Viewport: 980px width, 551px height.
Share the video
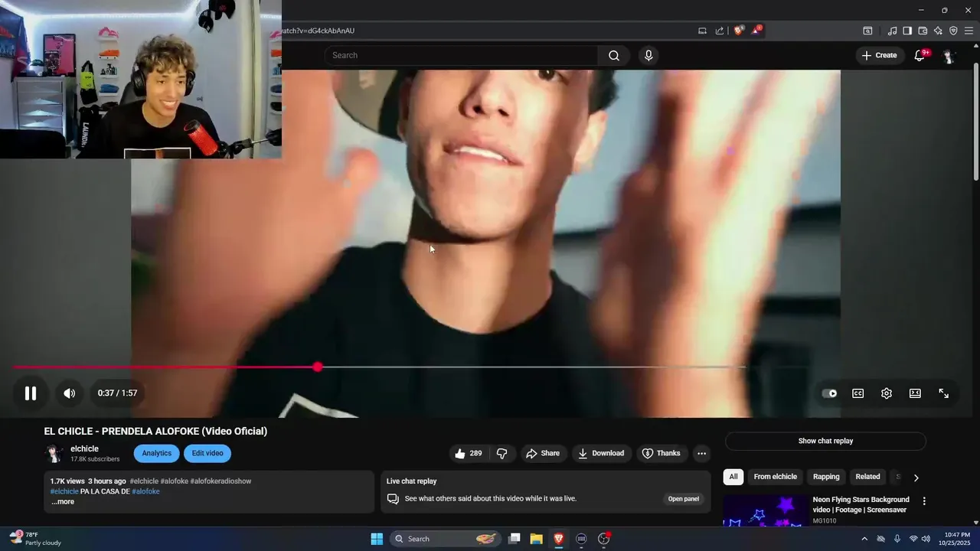[543, 453]
